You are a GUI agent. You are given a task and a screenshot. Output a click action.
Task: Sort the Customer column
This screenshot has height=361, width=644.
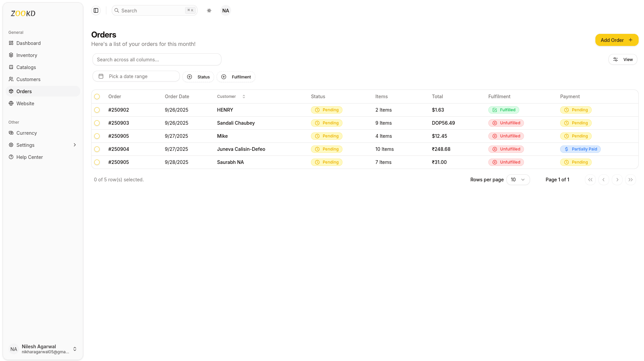(244, 97)
